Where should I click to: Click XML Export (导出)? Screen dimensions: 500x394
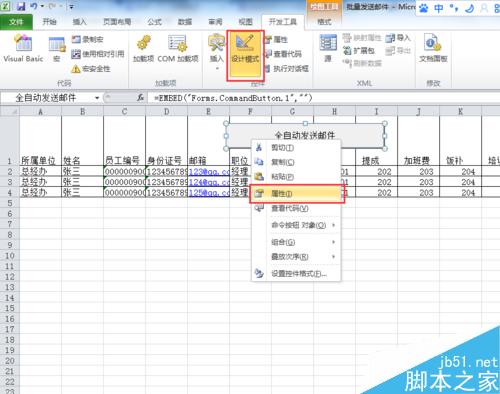(x=398, y=51)
